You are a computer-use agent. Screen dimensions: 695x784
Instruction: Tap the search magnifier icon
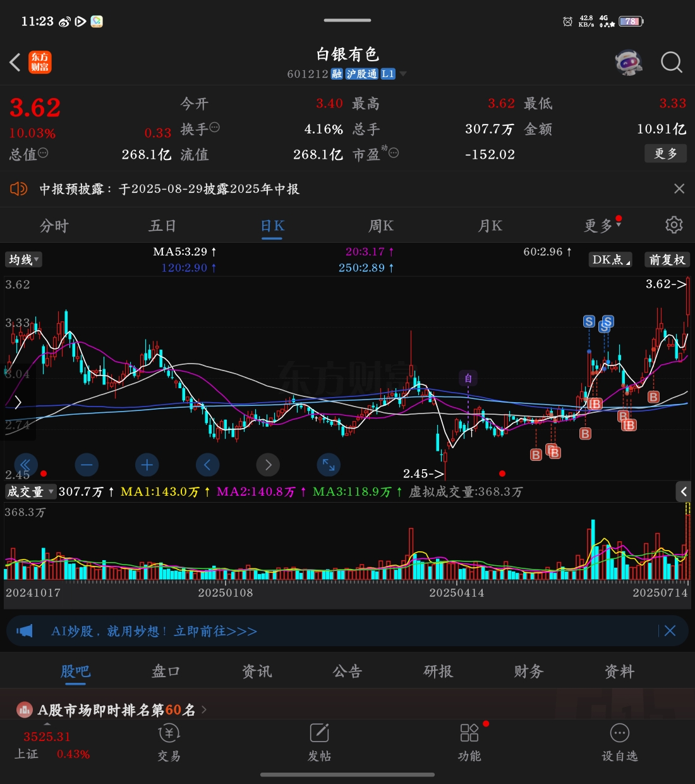[671, 62]
